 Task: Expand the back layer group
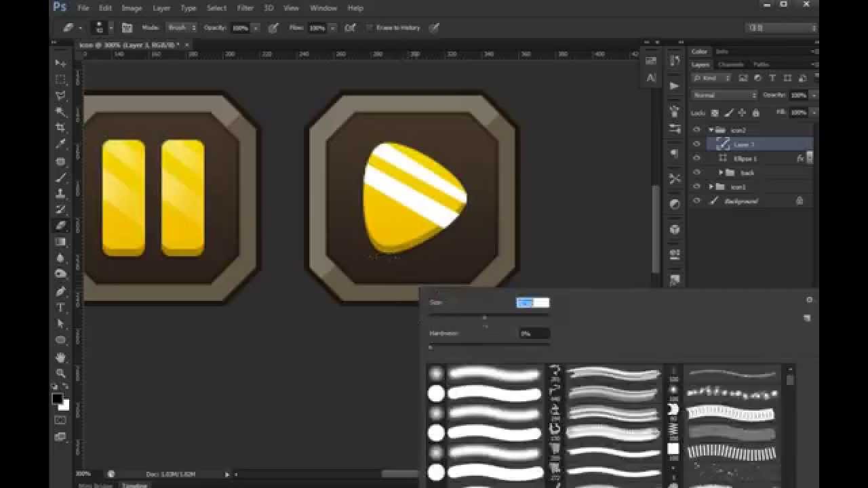721,173
